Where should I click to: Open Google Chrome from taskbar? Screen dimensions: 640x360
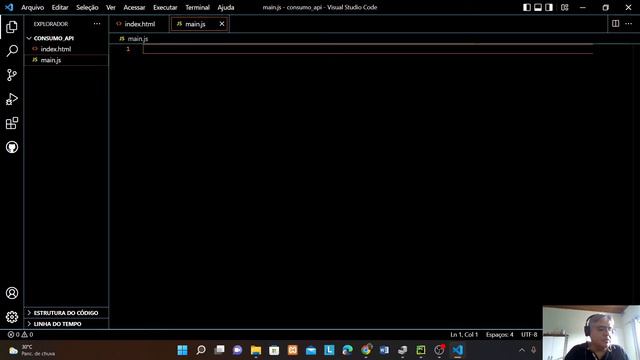[x=366, y=350]
